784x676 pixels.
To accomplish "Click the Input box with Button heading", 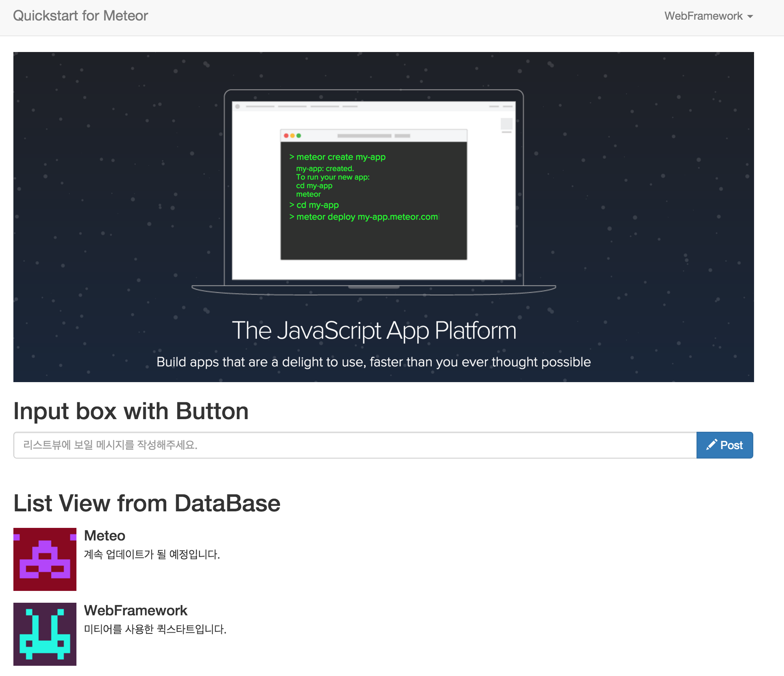I will (131, 411).
